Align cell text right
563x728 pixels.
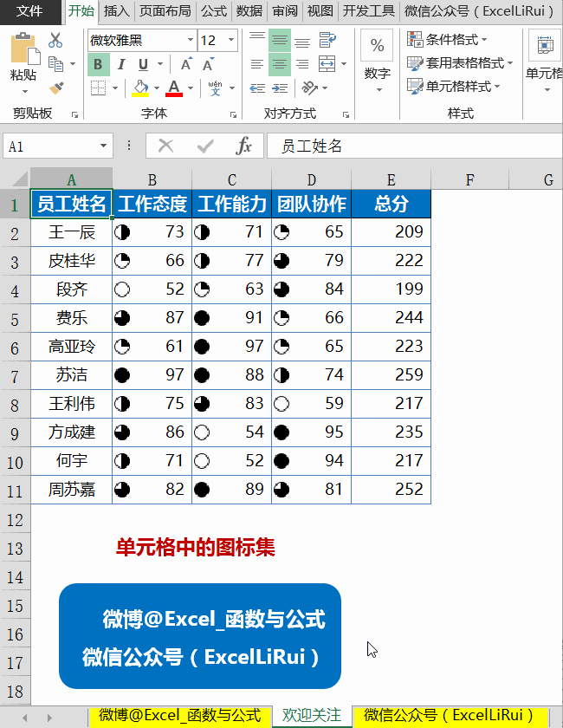click(302, 64)
